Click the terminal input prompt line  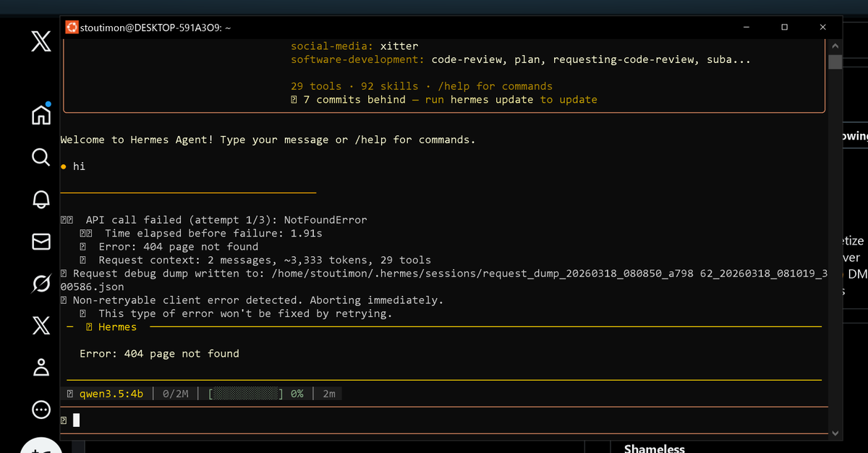444,420
